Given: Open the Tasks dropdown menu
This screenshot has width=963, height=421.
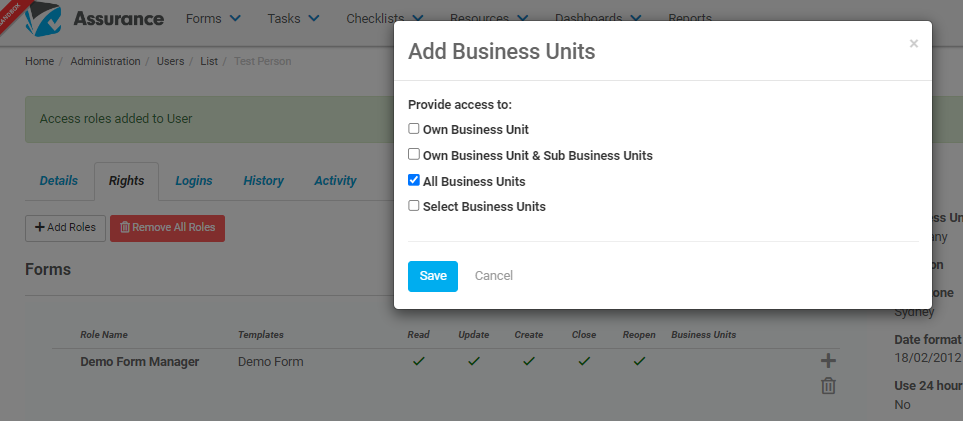Looking at the screenshot, I should [294, 18].
